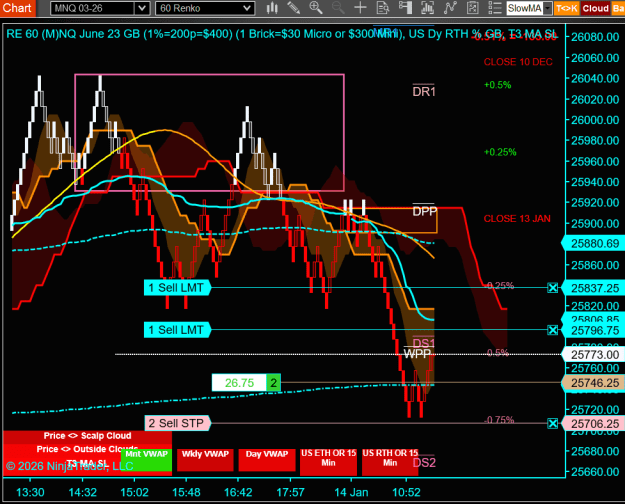Screen dimensions: 625x504
Task: Toggle the Day VWAP button
Action: point(267,460)
